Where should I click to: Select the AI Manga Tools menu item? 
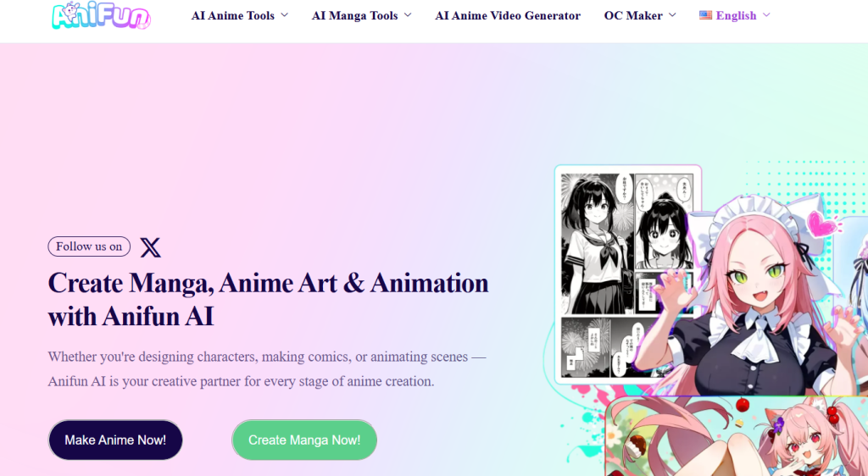click(355, 15)
